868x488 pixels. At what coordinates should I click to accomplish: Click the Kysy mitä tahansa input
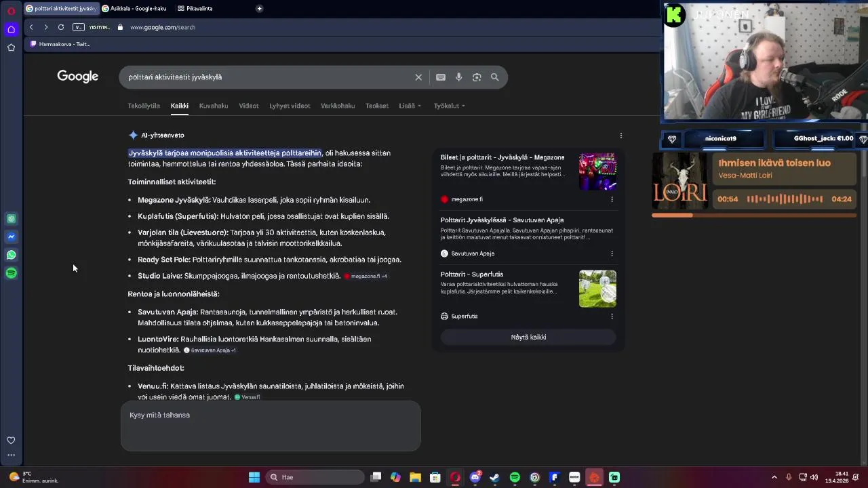[x=271, y=426]
